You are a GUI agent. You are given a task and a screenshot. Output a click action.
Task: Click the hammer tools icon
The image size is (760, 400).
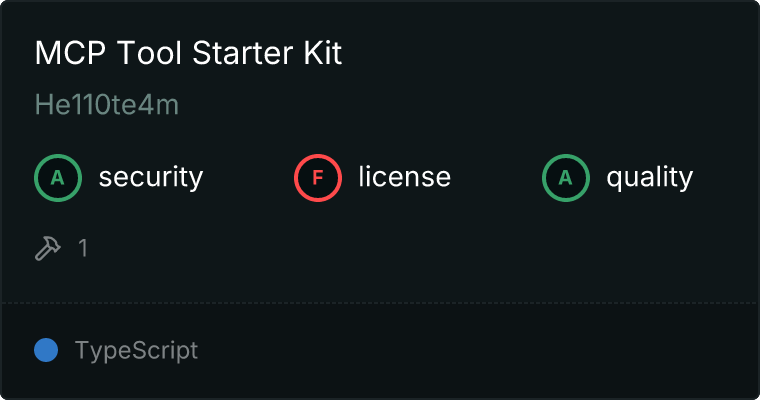(x=48, y=248)
